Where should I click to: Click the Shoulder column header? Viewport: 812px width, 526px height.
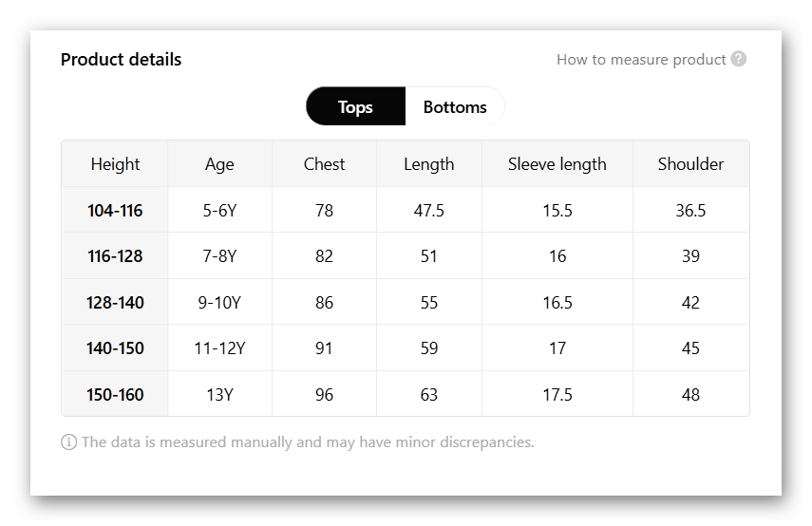(690, 164)
